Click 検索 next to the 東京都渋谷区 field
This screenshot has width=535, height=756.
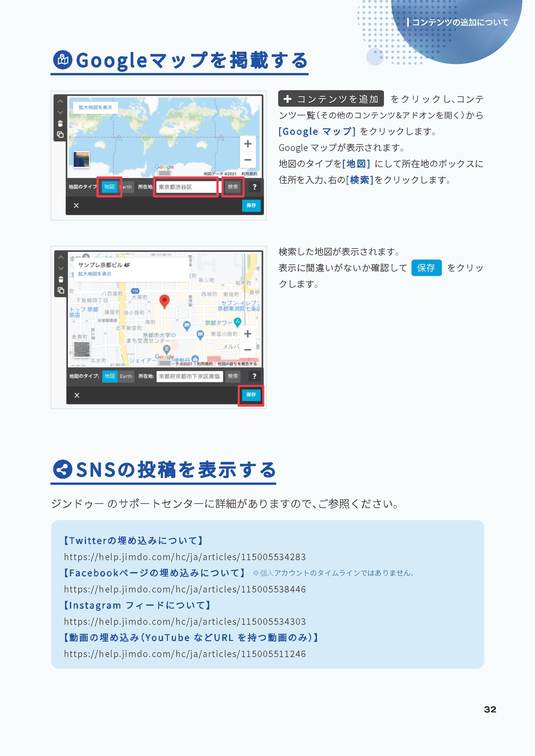click(x=233, y=187)
